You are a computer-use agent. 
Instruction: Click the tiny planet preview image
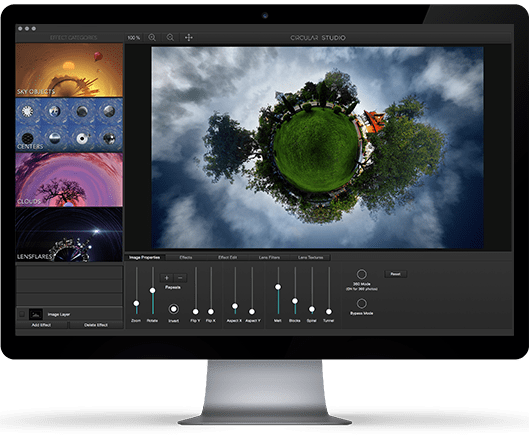(x=317, y=147)
